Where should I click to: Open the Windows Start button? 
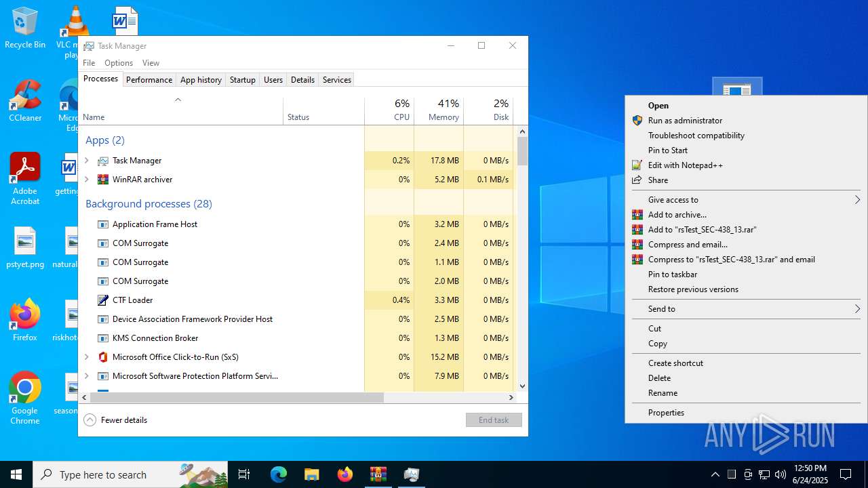coord(16,474)
